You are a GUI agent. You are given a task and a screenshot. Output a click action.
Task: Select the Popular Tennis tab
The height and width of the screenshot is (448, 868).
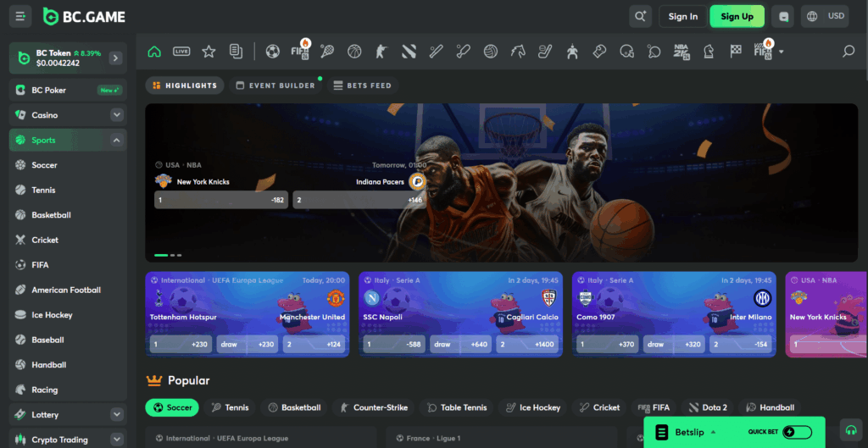click(x=231, y=407)
